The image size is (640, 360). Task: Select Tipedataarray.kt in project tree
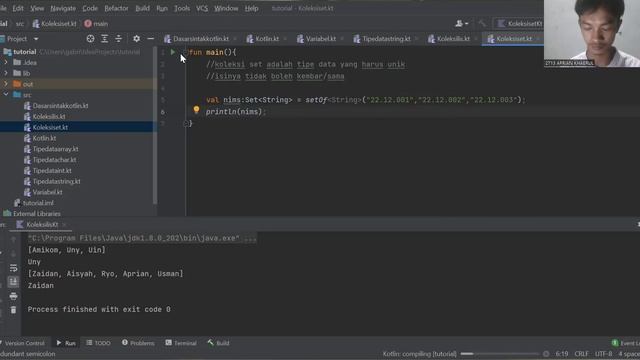pyautogui.click(x=56, y=149)
